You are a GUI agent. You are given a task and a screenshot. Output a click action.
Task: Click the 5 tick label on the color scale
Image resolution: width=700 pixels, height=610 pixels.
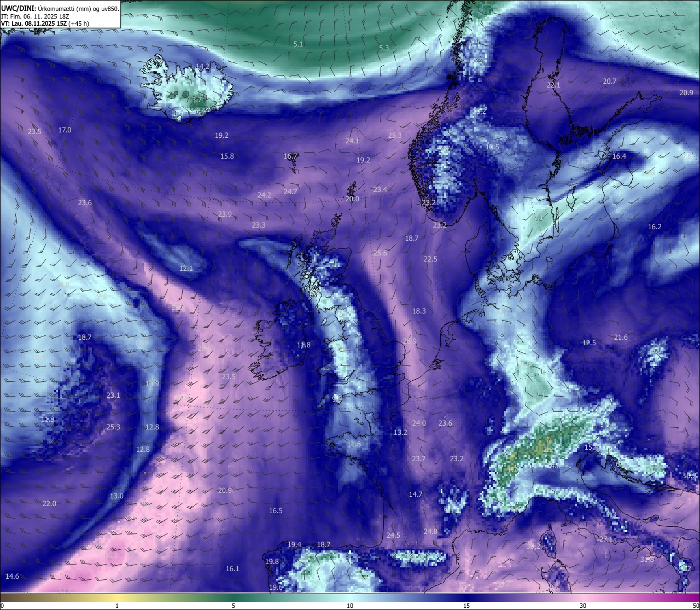234,606
